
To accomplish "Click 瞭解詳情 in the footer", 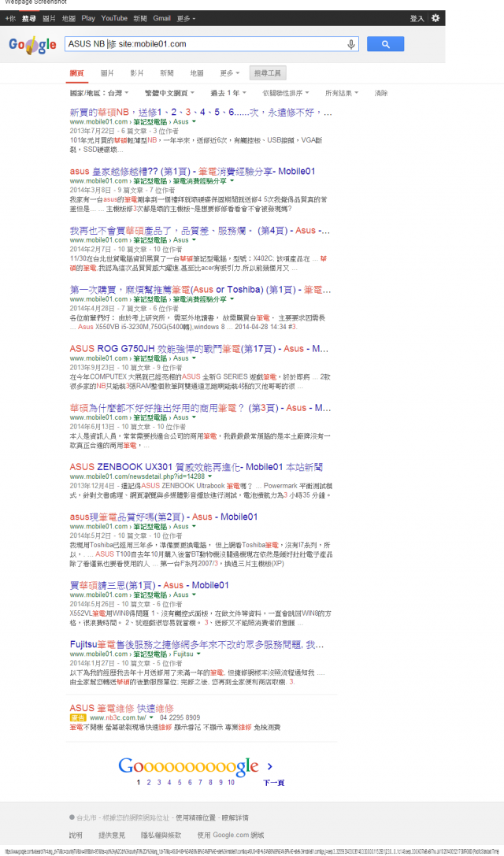I will coord(235,817).
